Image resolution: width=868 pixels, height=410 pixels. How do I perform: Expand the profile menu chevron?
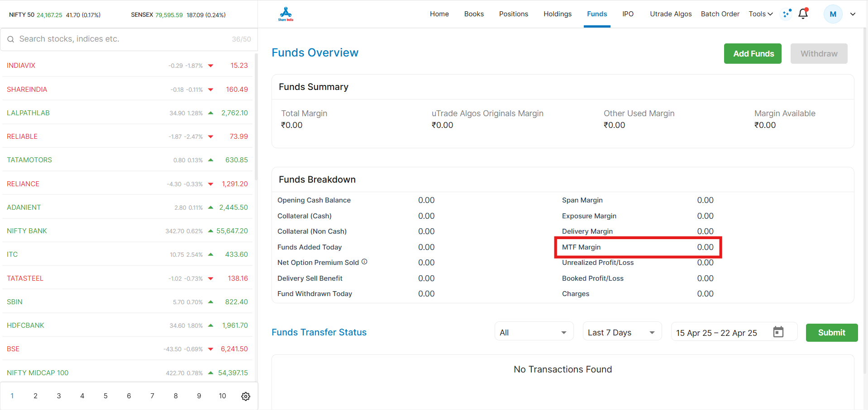click(853, 14)
